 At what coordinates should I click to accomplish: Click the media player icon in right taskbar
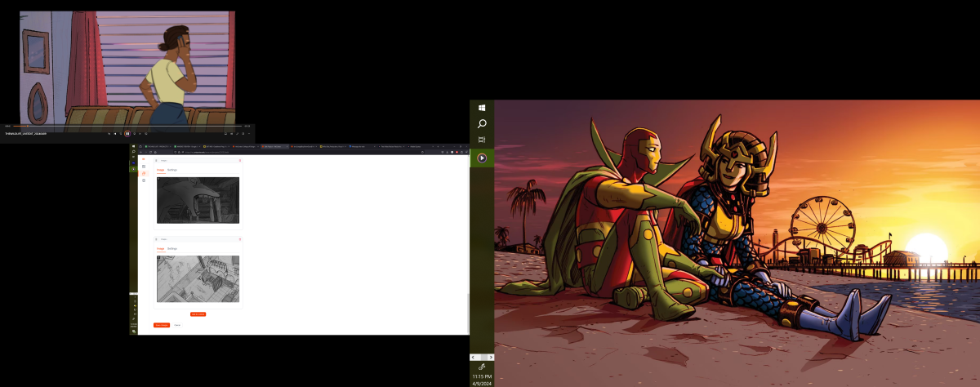(x=483, y=158)
